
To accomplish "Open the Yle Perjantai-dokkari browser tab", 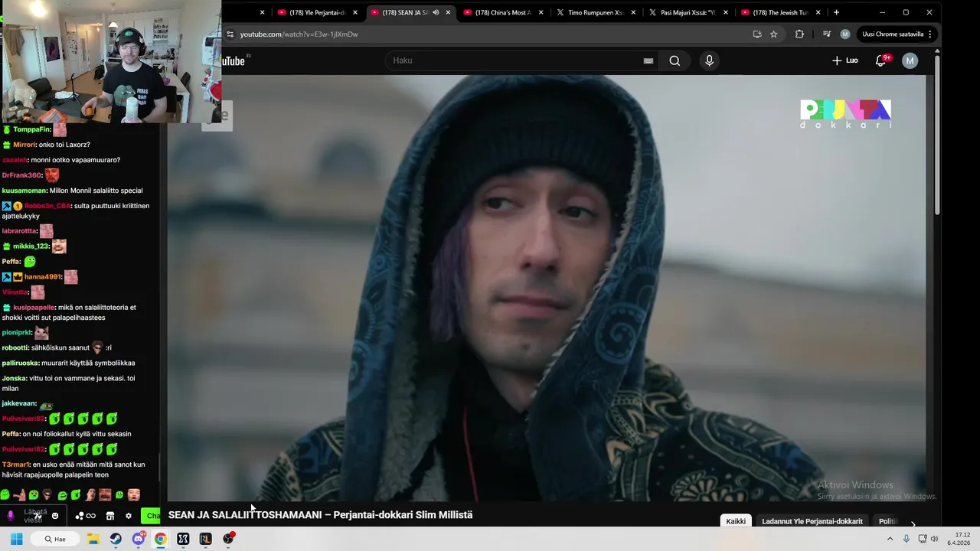I will coord(317,12).
